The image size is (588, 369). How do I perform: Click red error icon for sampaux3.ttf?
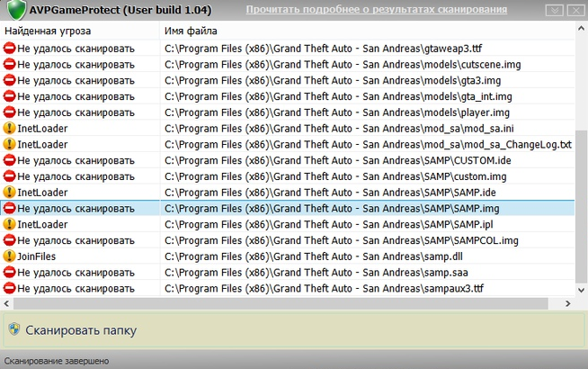10,289
